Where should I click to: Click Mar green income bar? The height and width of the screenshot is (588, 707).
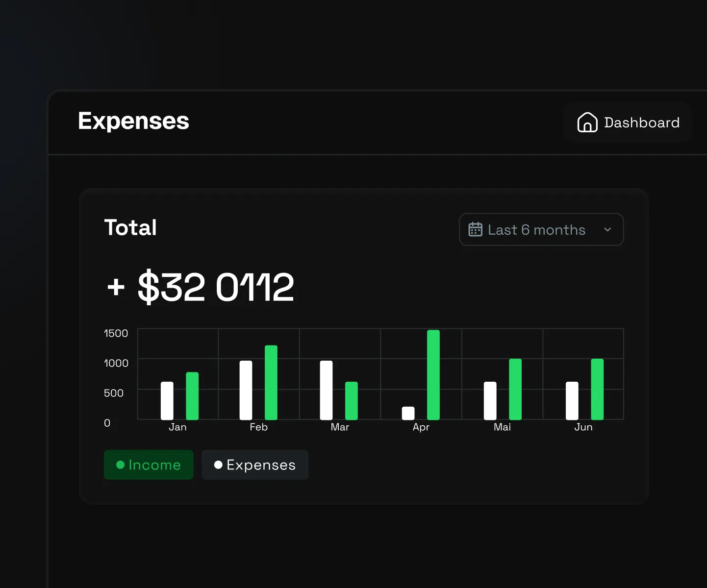click(352, 401)
